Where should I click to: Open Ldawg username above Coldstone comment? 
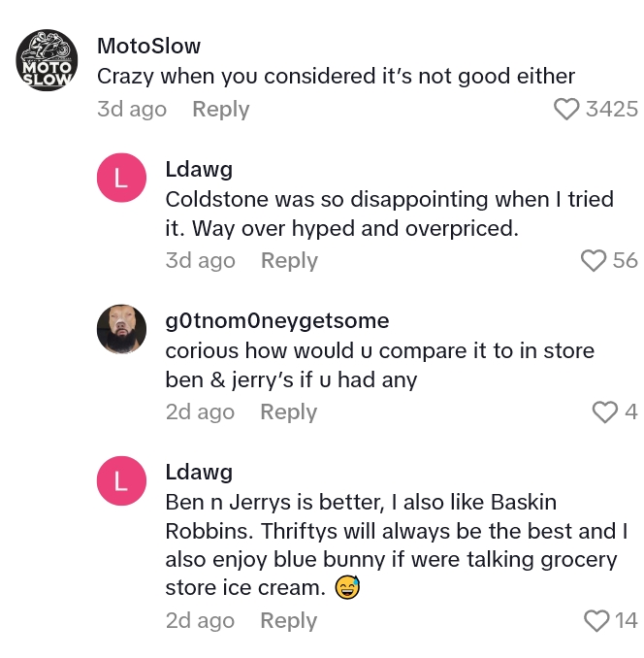click(199, 170)
